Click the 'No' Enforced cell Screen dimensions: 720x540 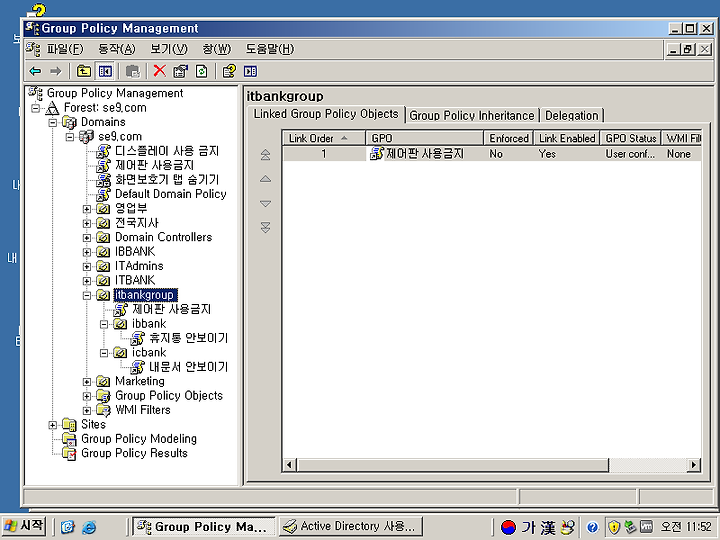click(496, 154)
